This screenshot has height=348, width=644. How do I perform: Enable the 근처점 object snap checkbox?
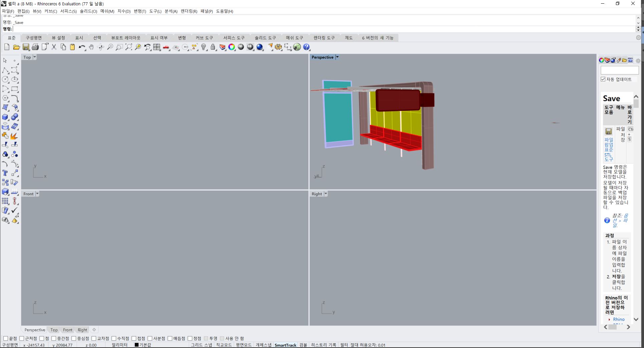click(x=22, y=338)
